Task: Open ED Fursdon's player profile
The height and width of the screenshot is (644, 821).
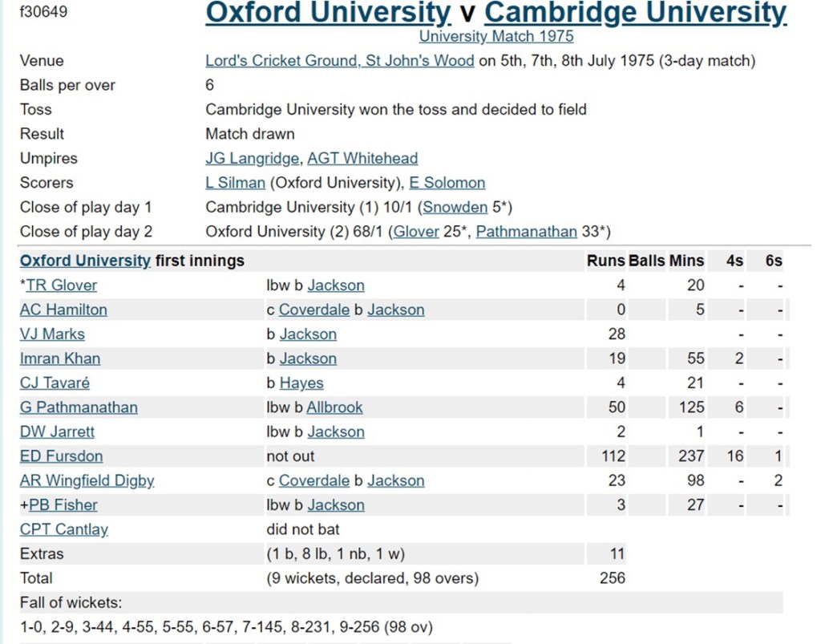Action: (x=61, y=456)
